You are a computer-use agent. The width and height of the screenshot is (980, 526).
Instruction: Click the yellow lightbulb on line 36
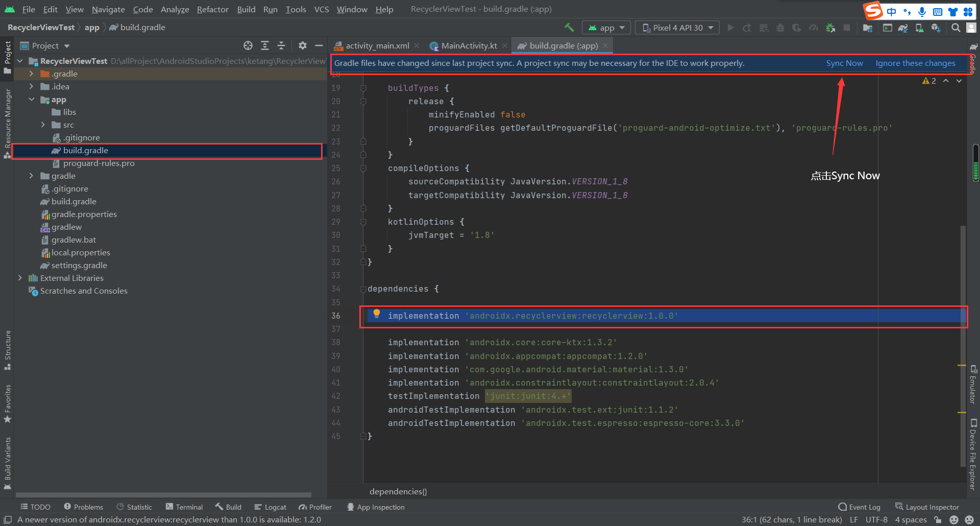point(377,314)
